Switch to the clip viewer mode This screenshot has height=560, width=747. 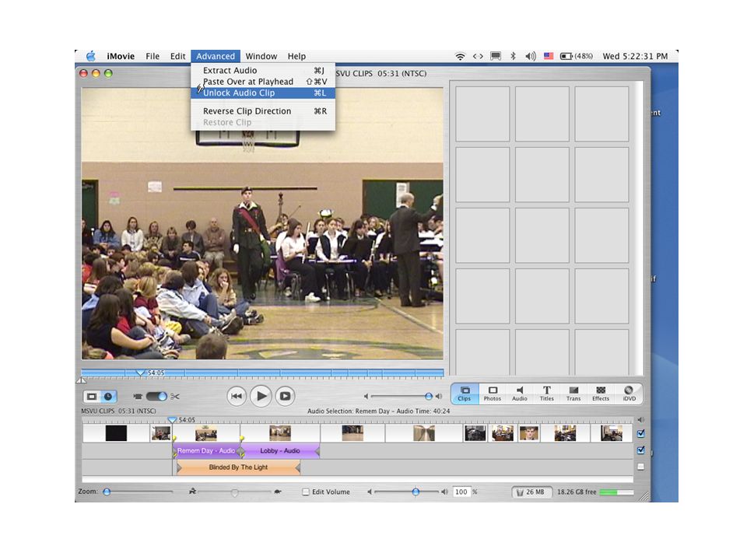pyautogui.click(x=92, y=396)
